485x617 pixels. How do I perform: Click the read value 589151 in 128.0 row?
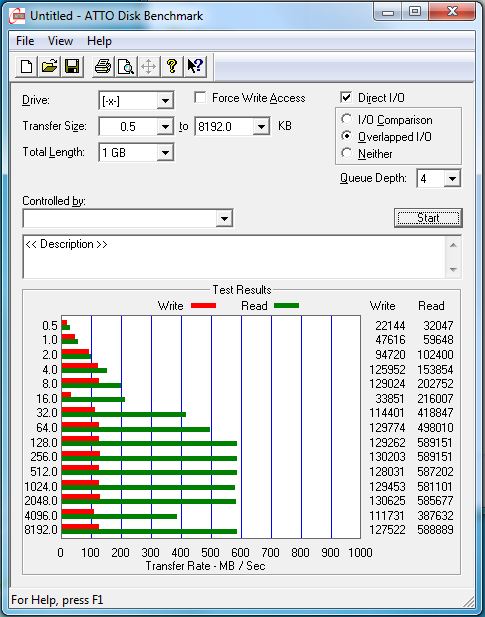pos(435,443)
